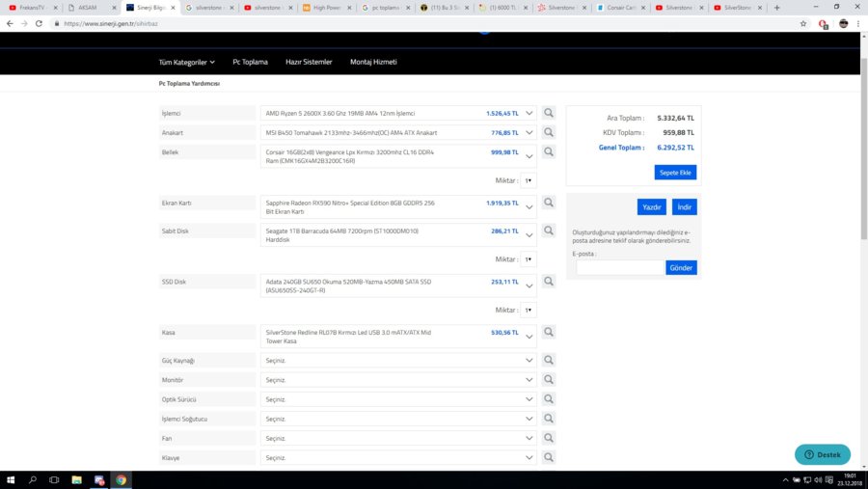This screenshot has height=489, width=868.
Task: Open the Optik Sürücü Seçiniz dropdown
Action: [398, 398]
